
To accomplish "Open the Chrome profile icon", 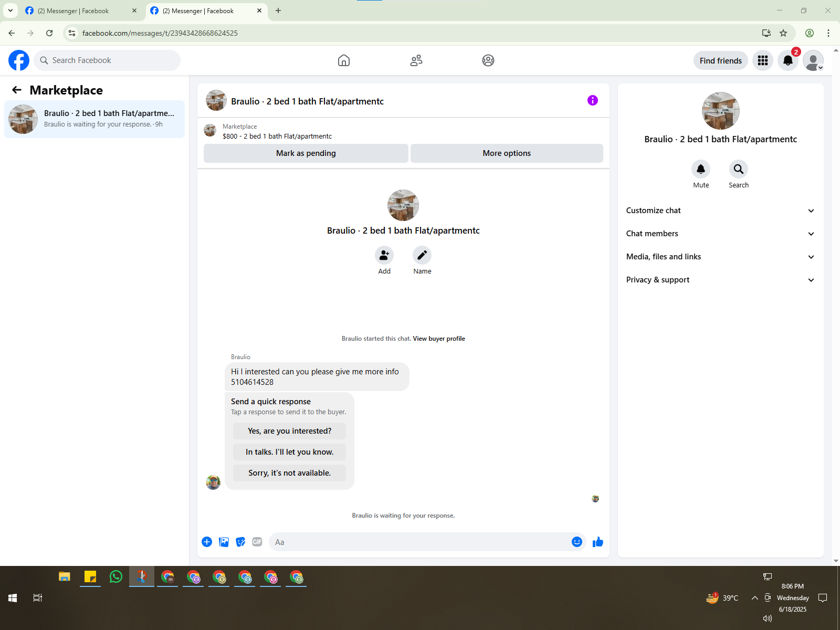I will (x=810, y=33).
